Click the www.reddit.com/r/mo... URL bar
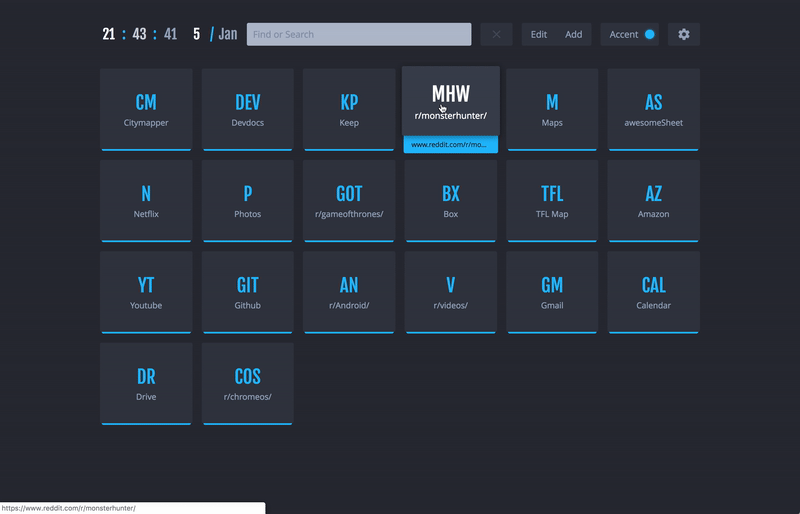The image size is (800, 514). (451, 144)
